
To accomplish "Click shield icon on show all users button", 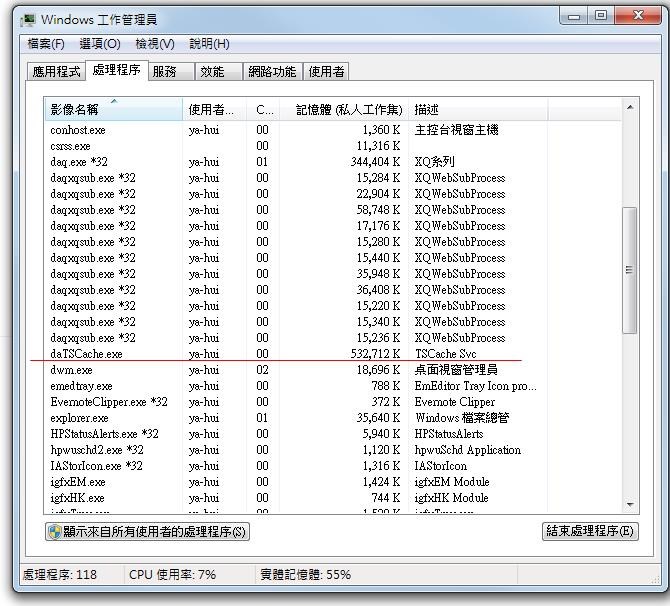I will pyautogui.click(x=54, y=532).
